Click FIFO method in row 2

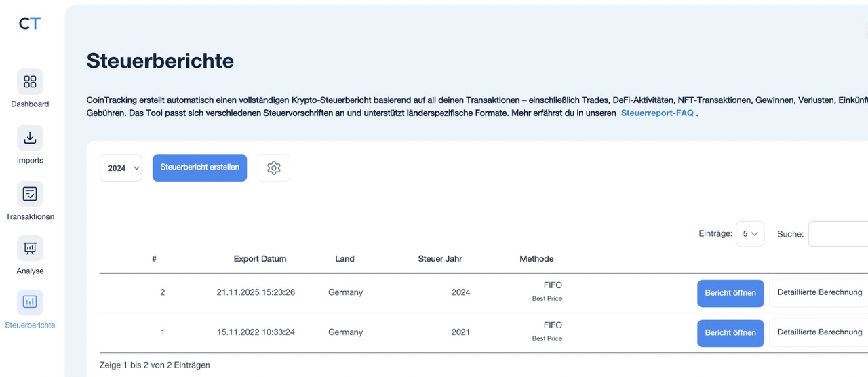[553, 285]
